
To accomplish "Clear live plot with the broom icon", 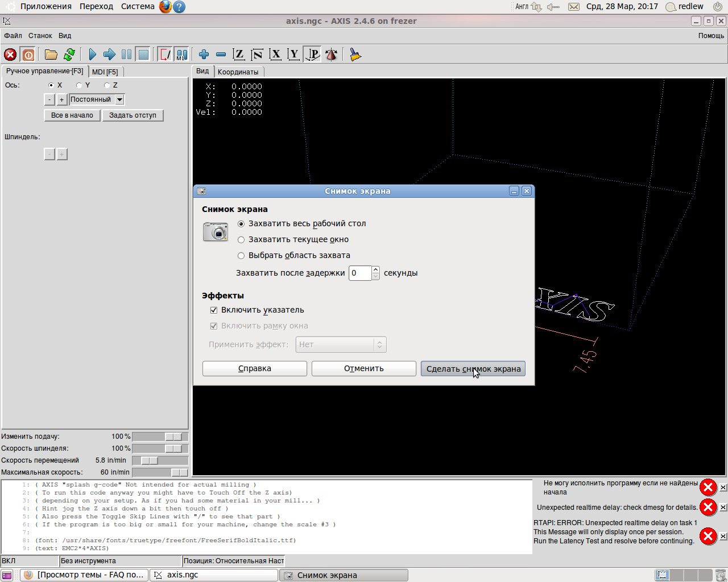I will pos(355,55).
